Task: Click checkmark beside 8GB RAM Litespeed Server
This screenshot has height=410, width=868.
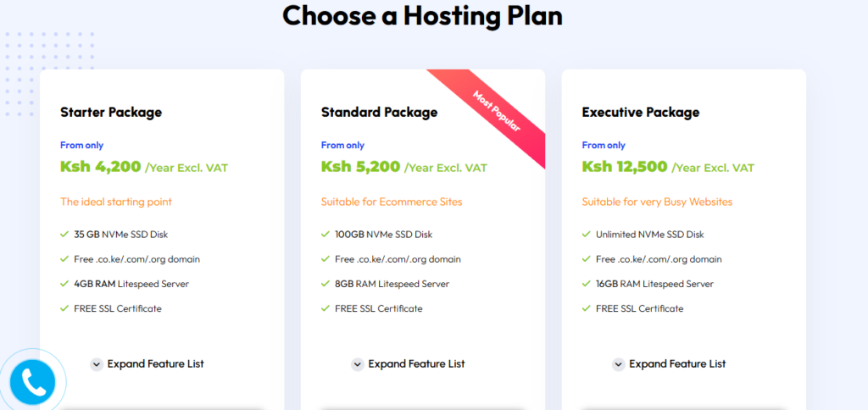Action: 325,284
